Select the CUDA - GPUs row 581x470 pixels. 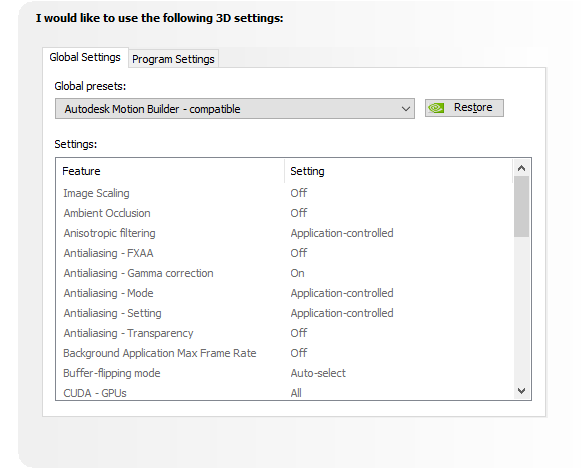(285, 393)
